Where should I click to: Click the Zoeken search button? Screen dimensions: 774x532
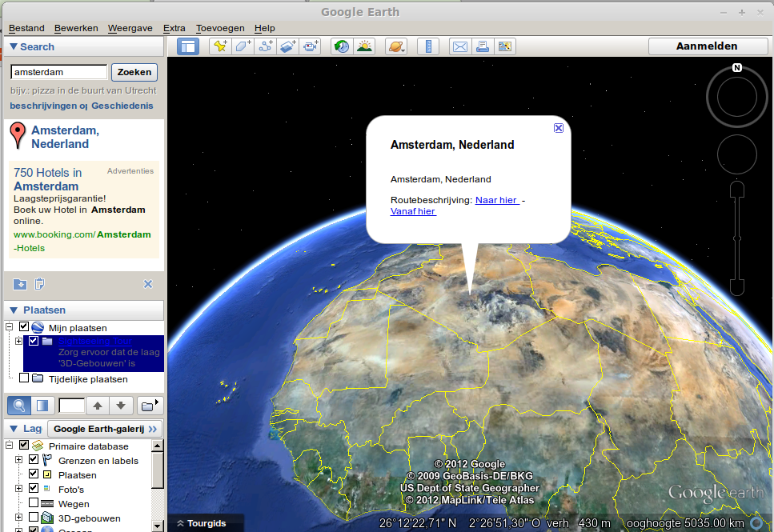pos(134,72)
